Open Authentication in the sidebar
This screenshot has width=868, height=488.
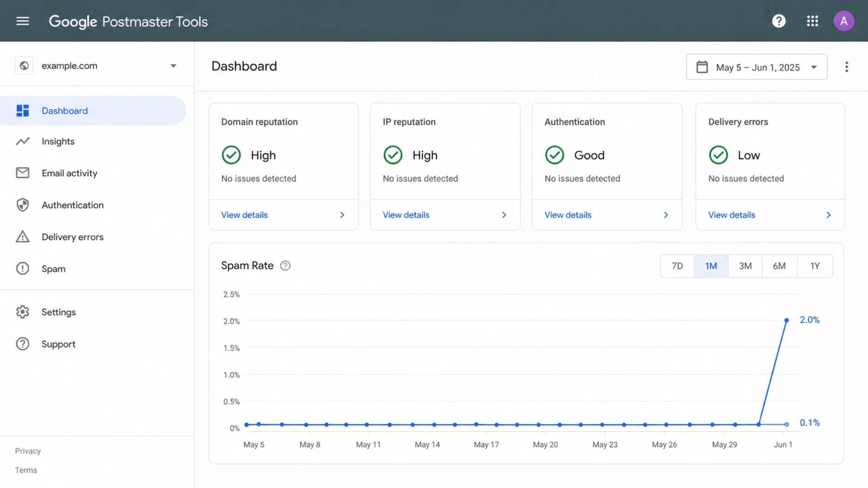[93, 205]
